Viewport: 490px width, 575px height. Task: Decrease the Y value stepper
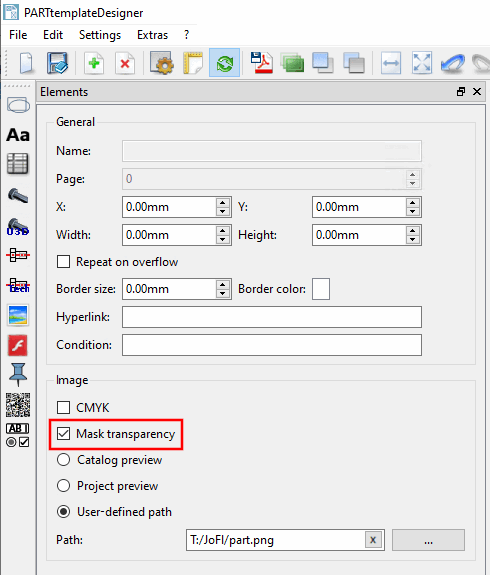[413, 212]
